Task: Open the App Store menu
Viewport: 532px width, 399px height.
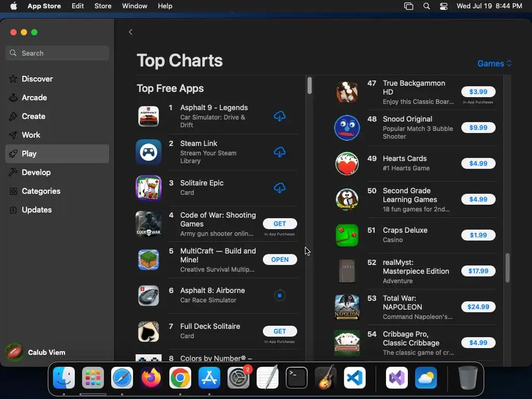Action: (44, 6)
